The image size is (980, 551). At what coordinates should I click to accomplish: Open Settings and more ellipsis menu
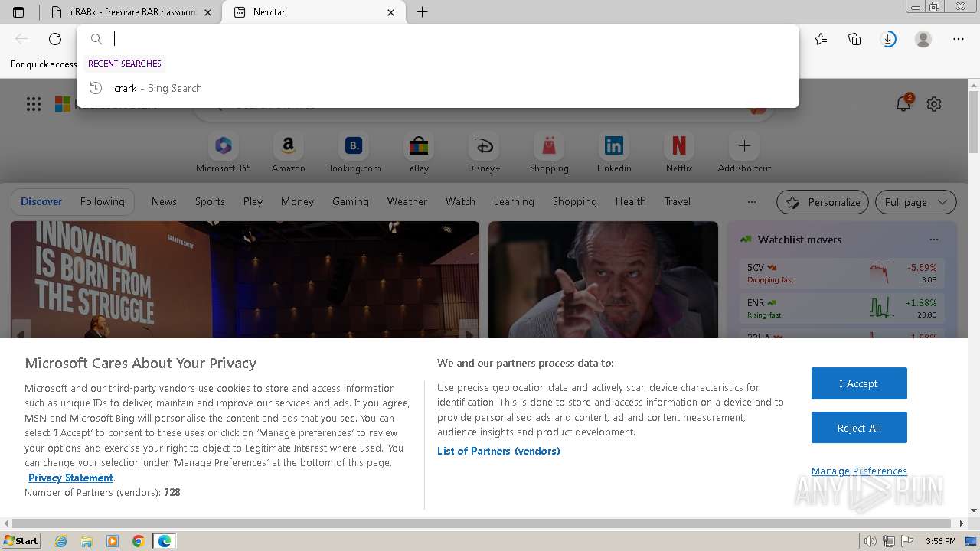959,39
